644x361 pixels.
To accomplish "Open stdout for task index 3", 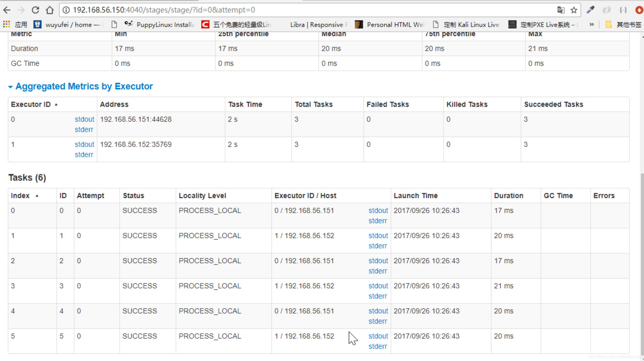I will (x=378, y=286).
